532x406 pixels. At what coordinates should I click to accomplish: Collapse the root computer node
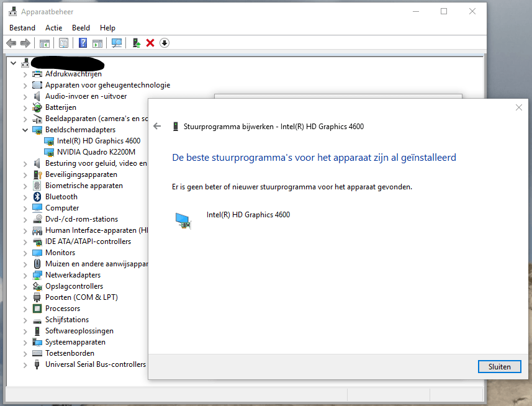[x=14, y=63]
